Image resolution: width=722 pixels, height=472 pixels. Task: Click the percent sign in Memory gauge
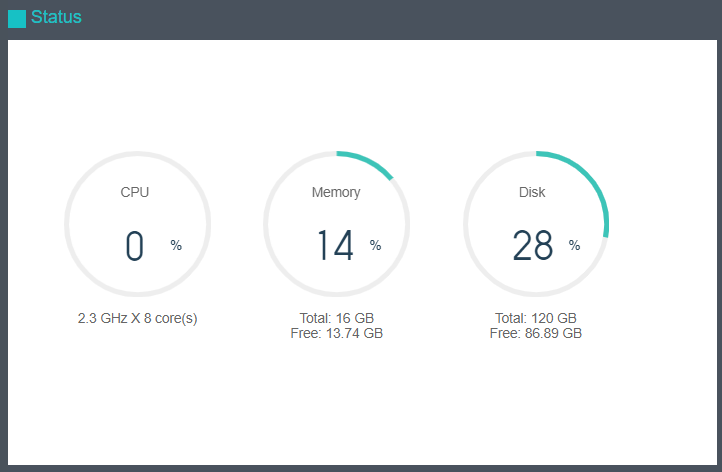click(375, 245)
